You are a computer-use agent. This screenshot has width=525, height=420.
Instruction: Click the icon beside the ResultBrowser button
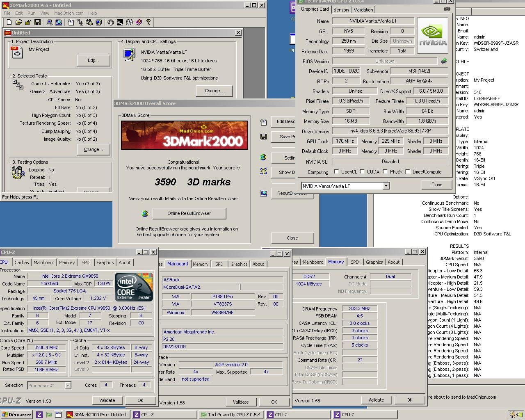coord(263,193)
